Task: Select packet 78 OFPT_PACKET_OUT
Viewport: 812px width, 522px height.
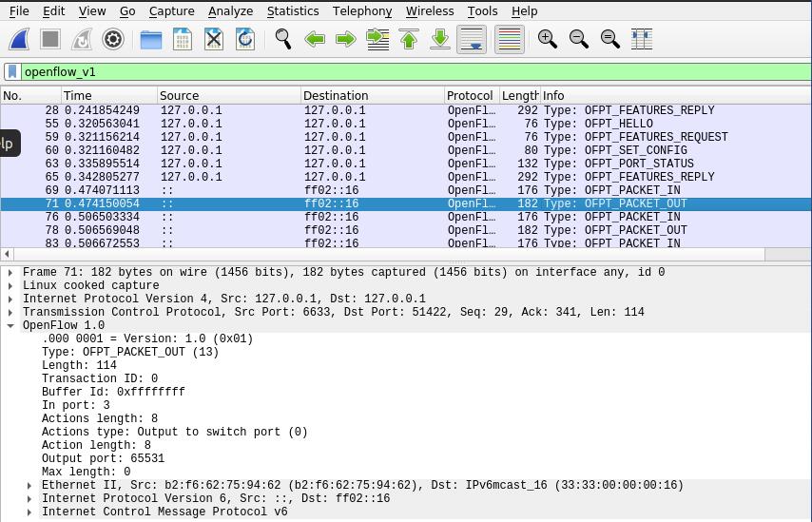Action: point(406,230)
